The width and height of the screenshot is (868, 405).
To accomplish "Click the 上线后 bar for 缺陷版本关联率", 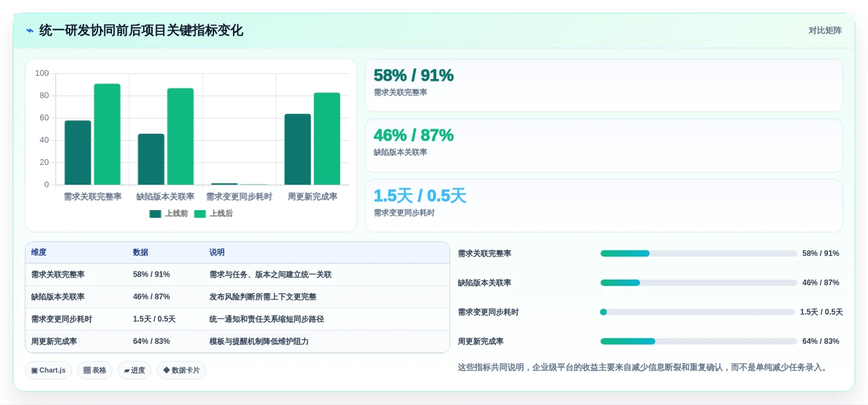I will (x=180, y=137).
